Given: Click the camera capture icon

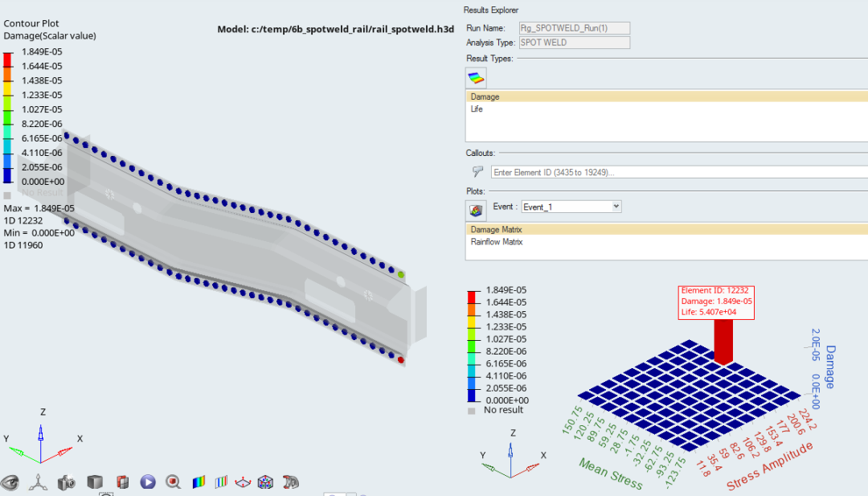Looking at the screenshot, I should pyautogui.click(x=66, y=482).
